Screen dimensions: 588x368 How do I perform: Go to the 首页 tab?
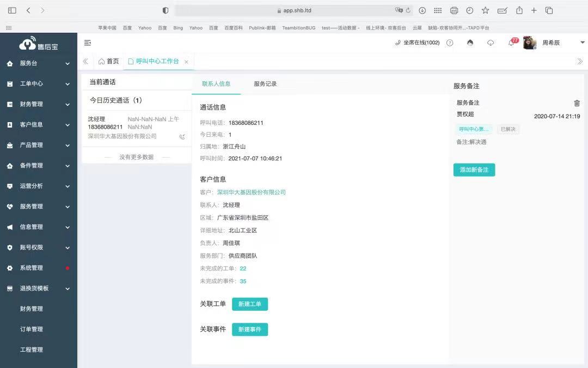tap(108, 62)
